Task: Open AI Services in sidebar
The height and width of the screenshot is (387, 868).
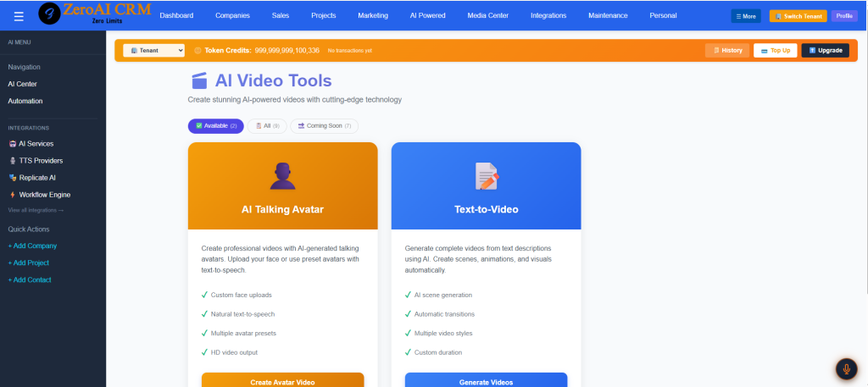Action: click(36, 144)
